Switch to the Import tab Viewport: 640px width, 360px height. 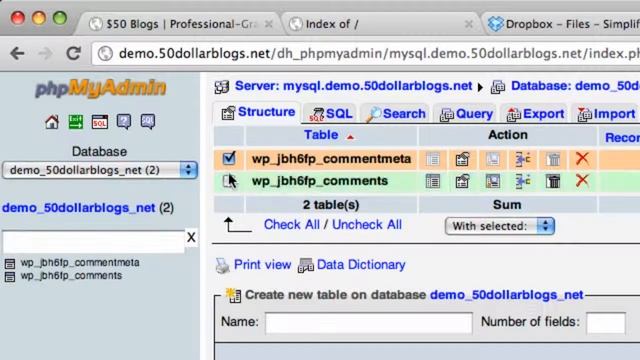point(607,113)
